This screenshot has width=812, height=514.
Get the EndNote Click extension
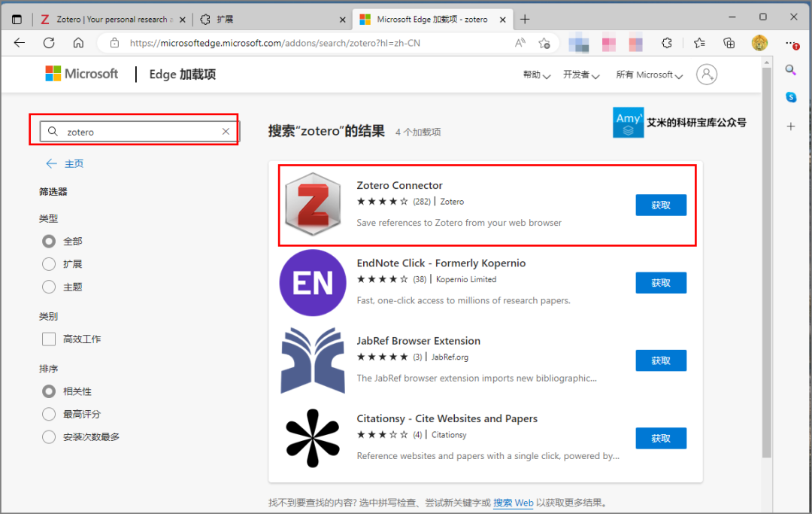[x=661, y=283]
